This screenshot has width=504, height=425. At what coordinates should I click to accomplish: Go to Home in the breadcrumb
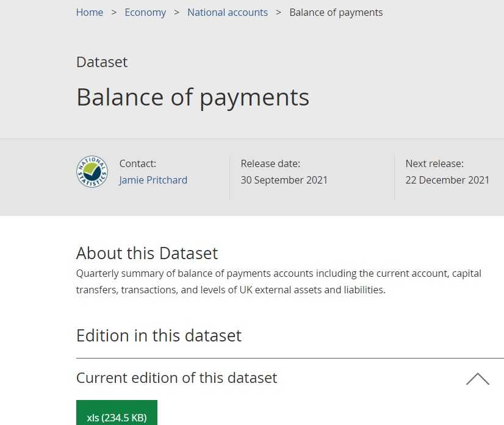point(90,12)
